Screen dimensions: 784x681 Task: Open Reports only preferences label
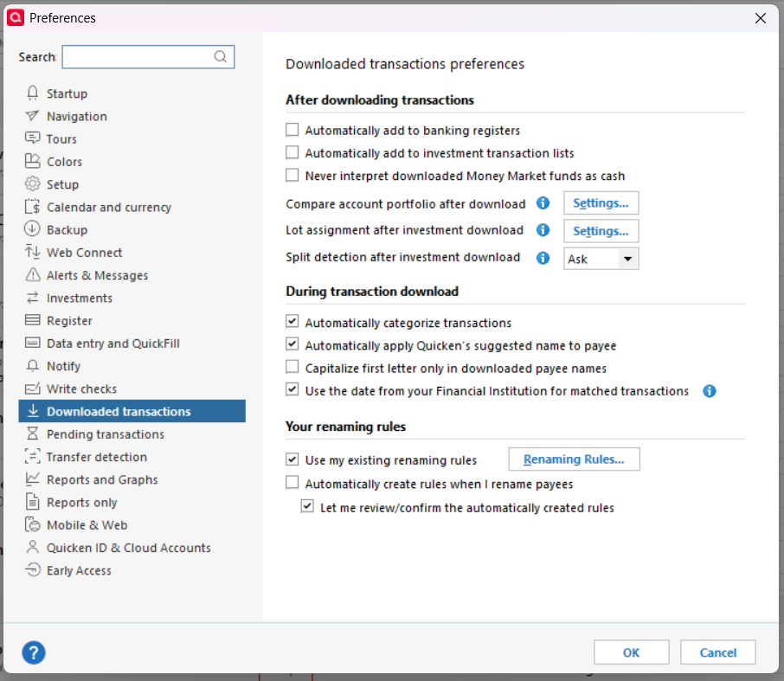(82, 503)
